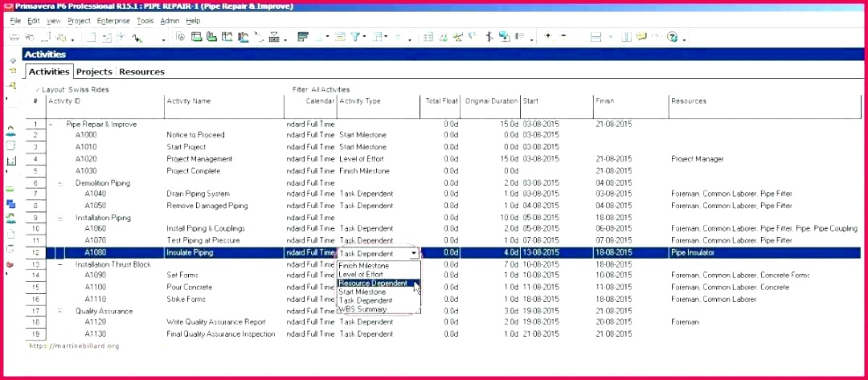Switch to the Resources tab
The width and height of the screenshot is (868, 380).
coord(141,72)
